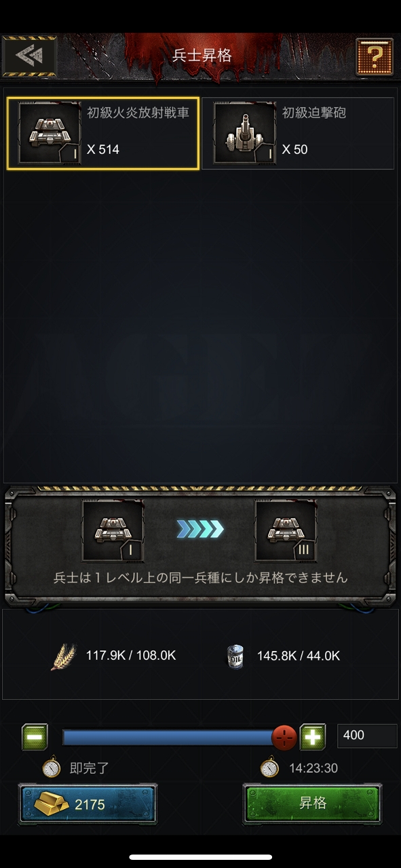This screenshot has height=868, width=401.
Task: Instantly complete using 2175 gold button
Action: [88, 804]
